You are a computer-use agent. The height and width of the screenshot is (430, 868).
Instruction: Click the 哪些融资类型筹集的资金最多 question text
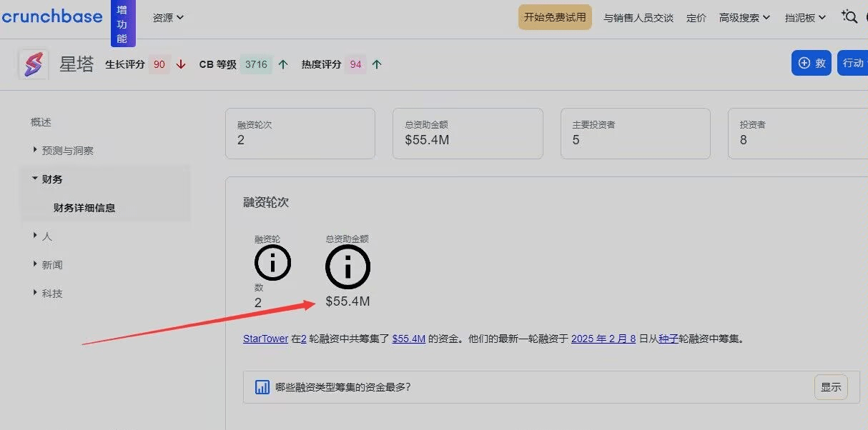pos(343,387)
